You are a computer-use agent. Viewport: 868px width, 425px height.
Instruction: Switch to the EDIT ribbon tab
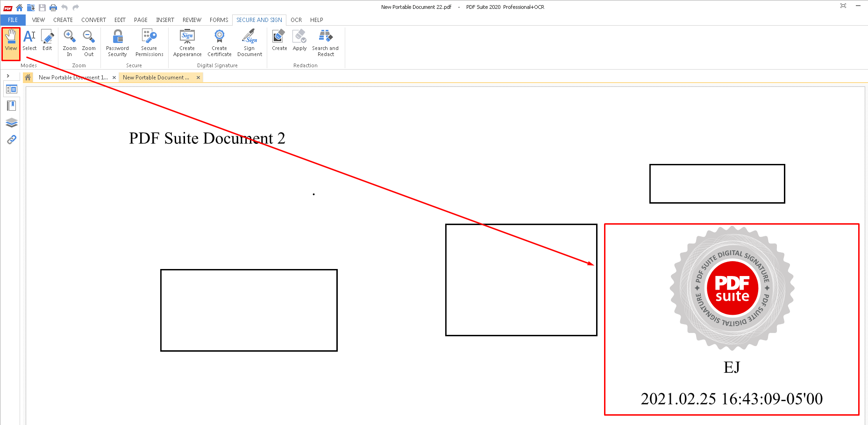tap(120, 20)
